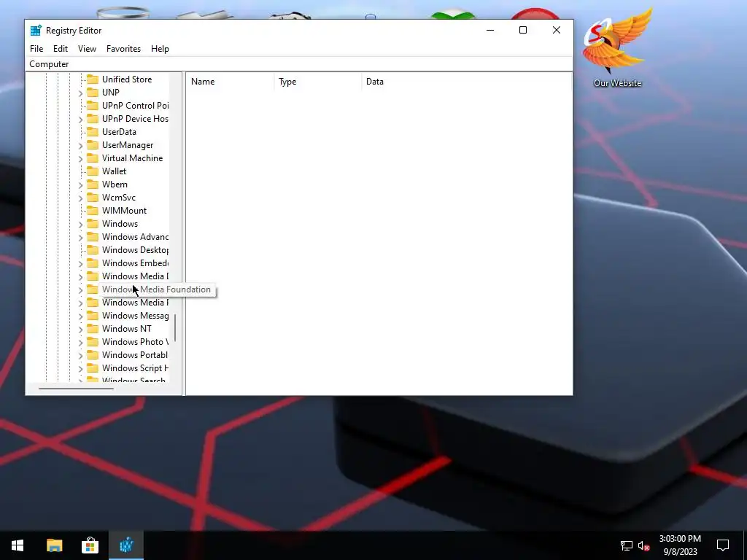Select the Windows tree entry
This screenshot has height=560, width=747.
click(x=120, y=223)
